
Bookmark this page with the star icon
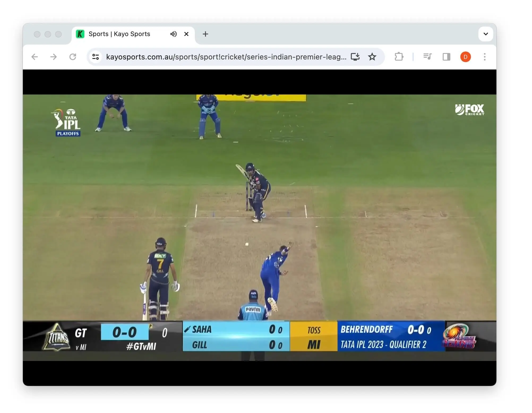pos(372,57)
